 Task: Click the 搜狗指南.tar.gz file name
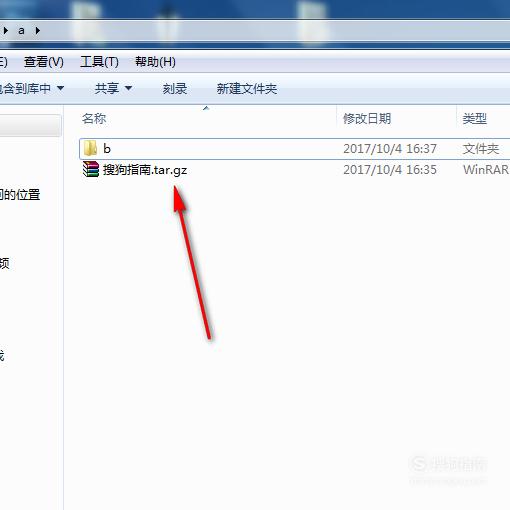click(x=145, y=170)
